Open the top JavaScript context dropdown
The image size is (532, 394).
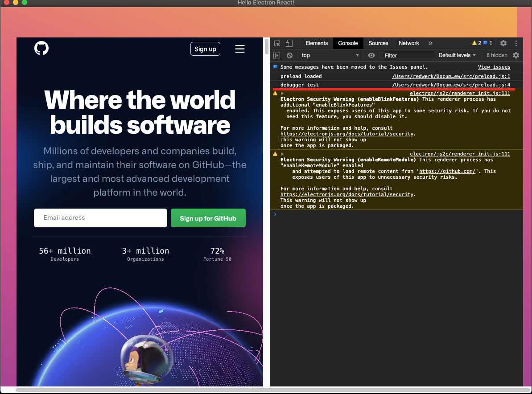330,55
